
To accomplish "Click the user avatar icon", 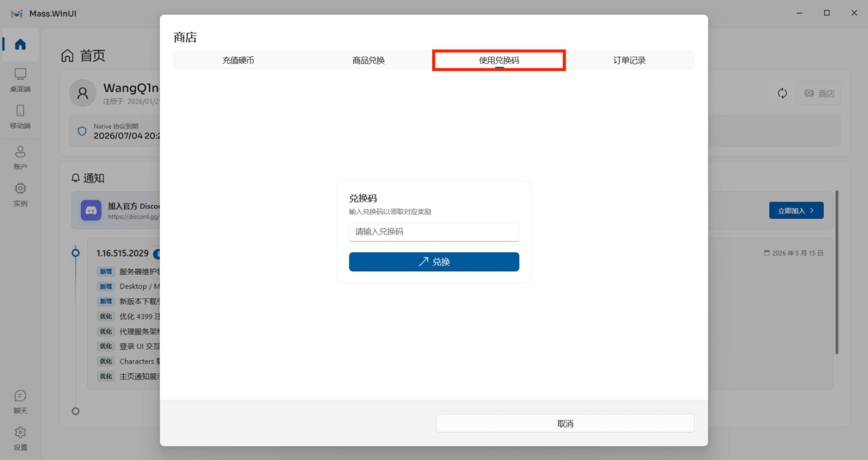I will pos(83,93).
